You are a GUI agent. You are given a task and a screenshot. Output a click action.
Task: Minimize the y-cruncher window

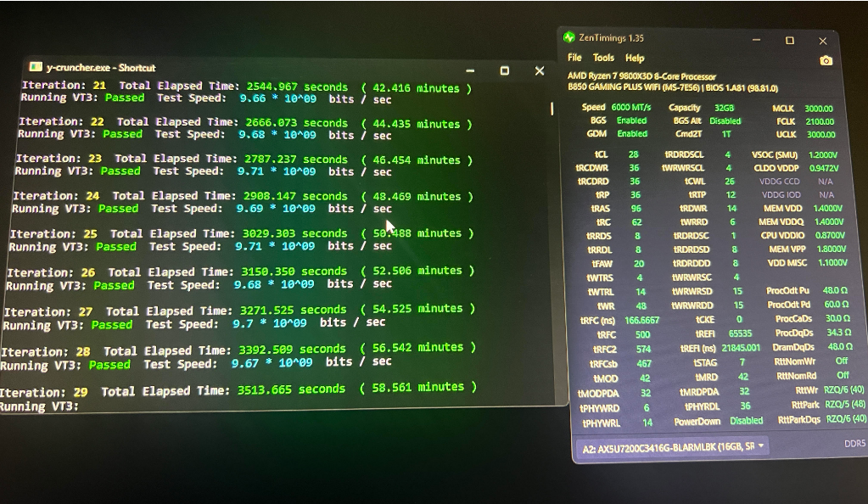[x=470, y=71]
